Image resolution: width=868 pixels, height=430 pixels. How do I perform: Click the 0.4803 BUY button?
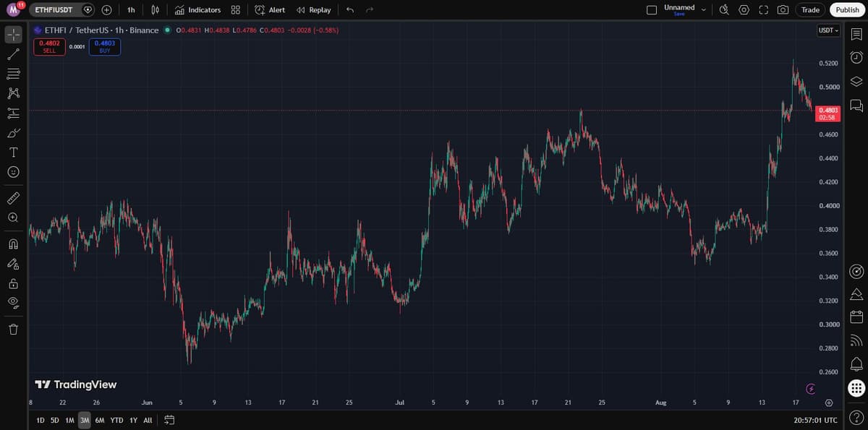pyautogui.click(x=104, y=47)
